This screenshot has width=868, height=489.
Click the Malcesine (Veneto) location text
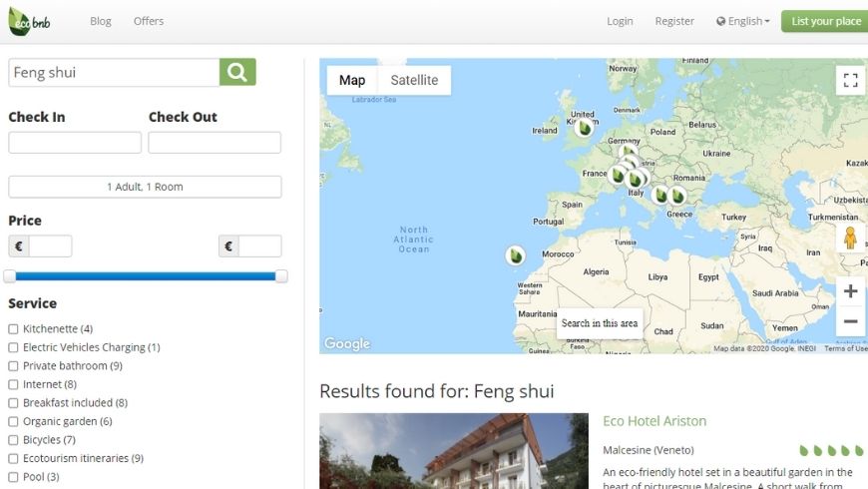tap(649, 450)
